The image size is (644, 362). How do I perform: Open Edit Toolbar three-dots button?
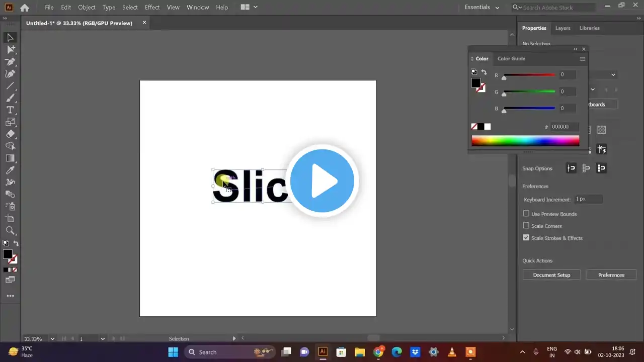[10, 296]
